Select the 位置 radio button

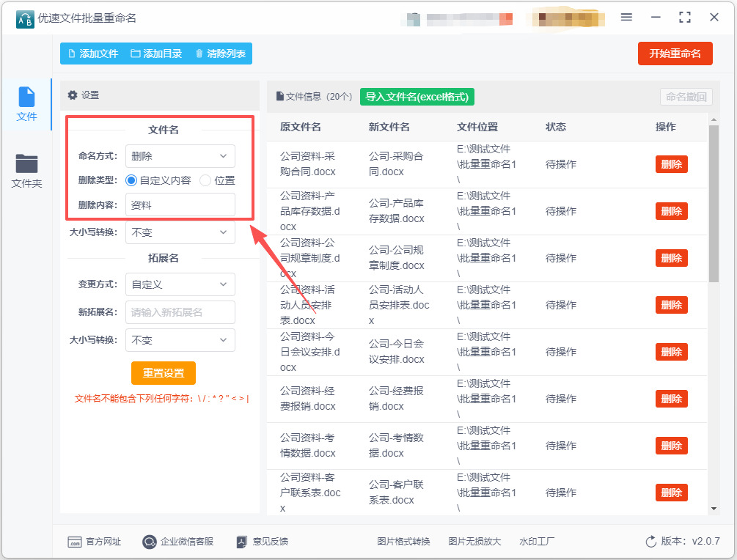coord(205,180)
